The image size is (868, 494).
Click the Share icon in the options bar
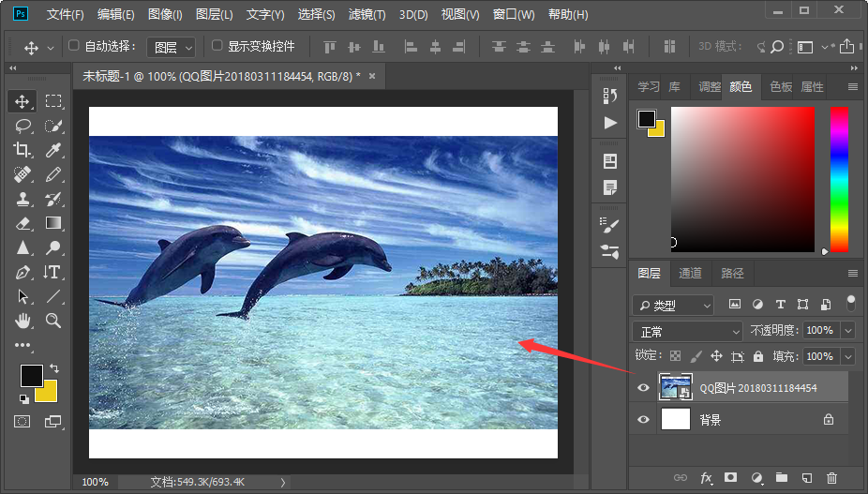(846, 47)
